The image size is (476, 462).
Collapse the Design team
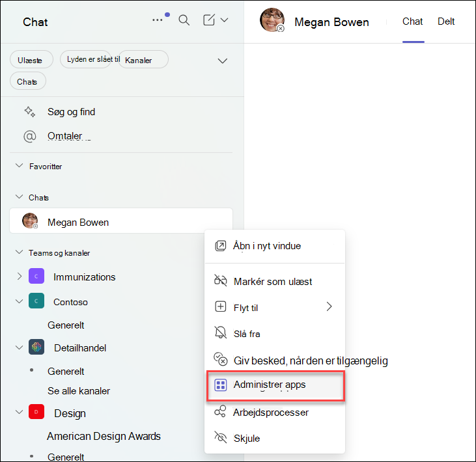pos(19,413)
